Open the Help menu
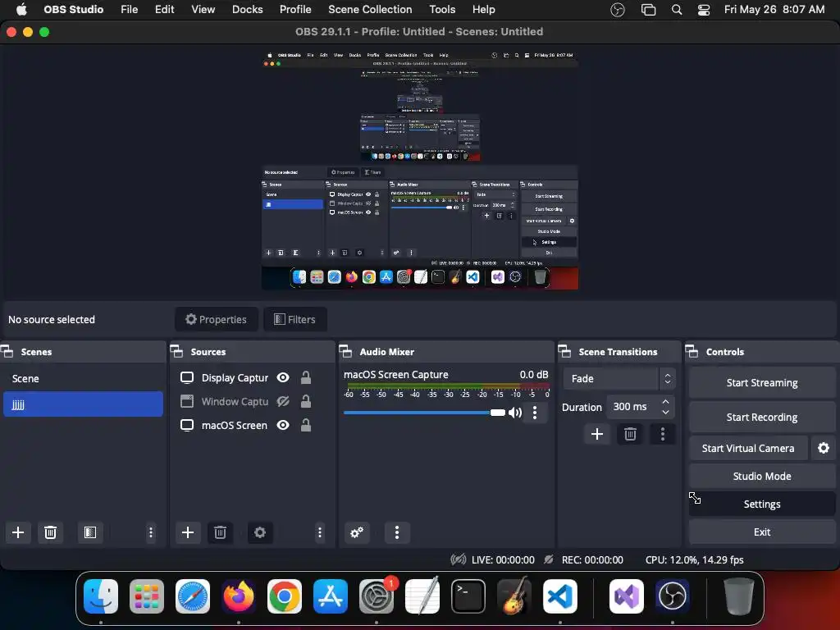Viewport: 840px width, 630px height. coord(484,10)
